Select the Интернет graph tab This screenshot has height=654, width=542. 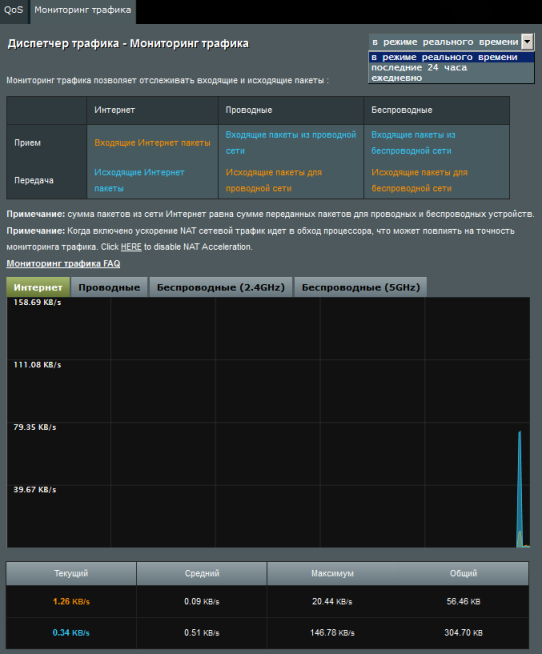click(x=38, y=287)
